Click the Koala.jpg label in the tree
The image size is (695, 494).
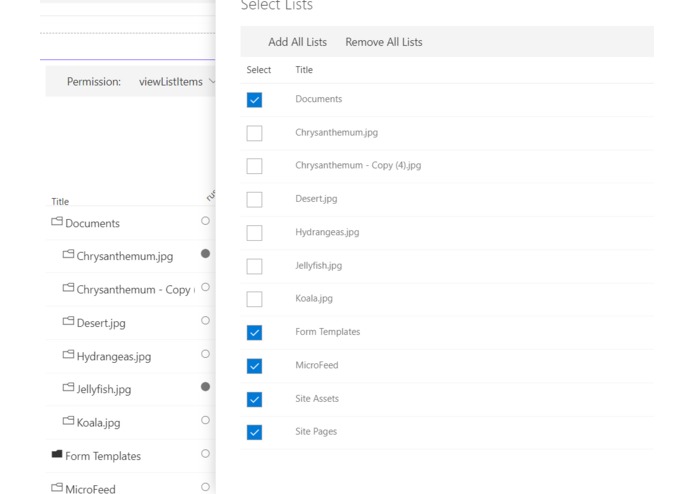coord(98,423)
